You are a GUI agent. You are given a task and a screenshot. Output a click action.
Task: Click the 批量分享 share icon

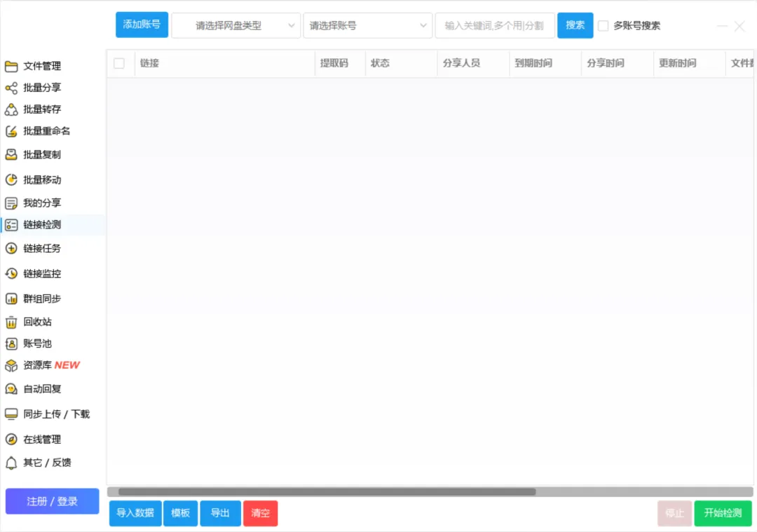coord(11,88)
